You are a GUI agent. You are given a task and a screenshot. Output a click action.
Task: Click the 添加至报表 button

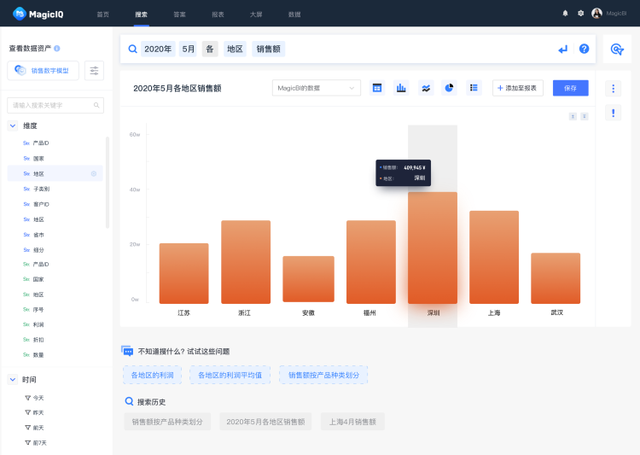point(518,88)
